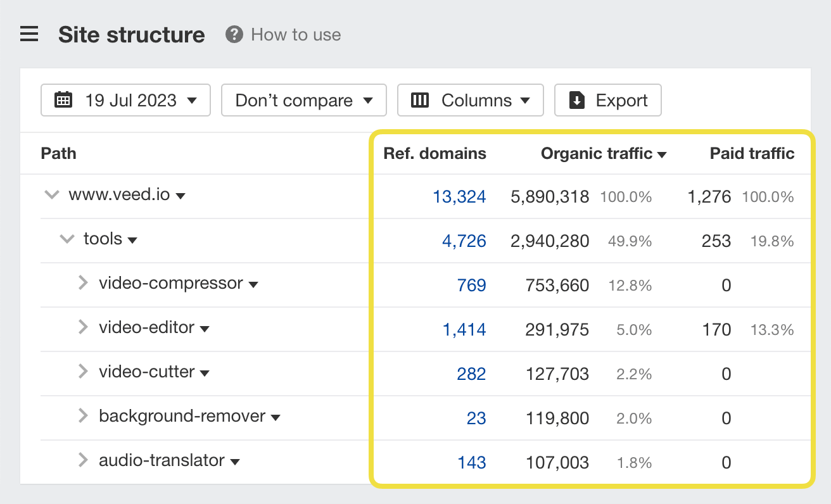The height and width of the screenshot is (504, 831).
Task: Click the 170 paid traffic value
Action: [716, 329]
